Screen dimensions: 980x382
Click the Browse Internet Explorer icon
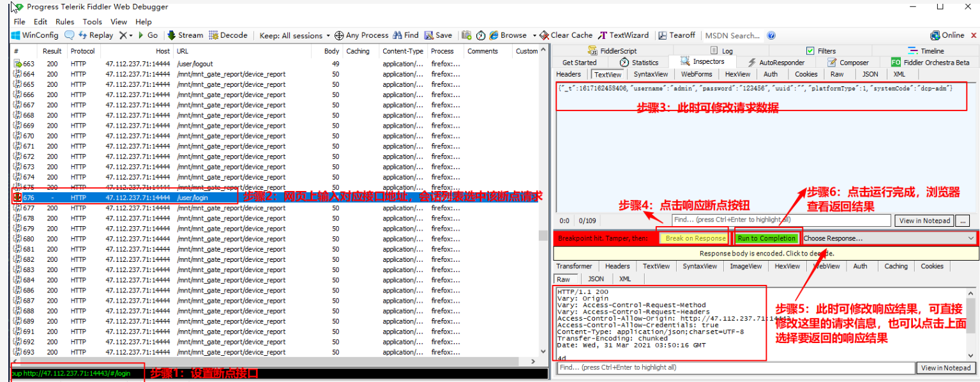coord(494,35)
